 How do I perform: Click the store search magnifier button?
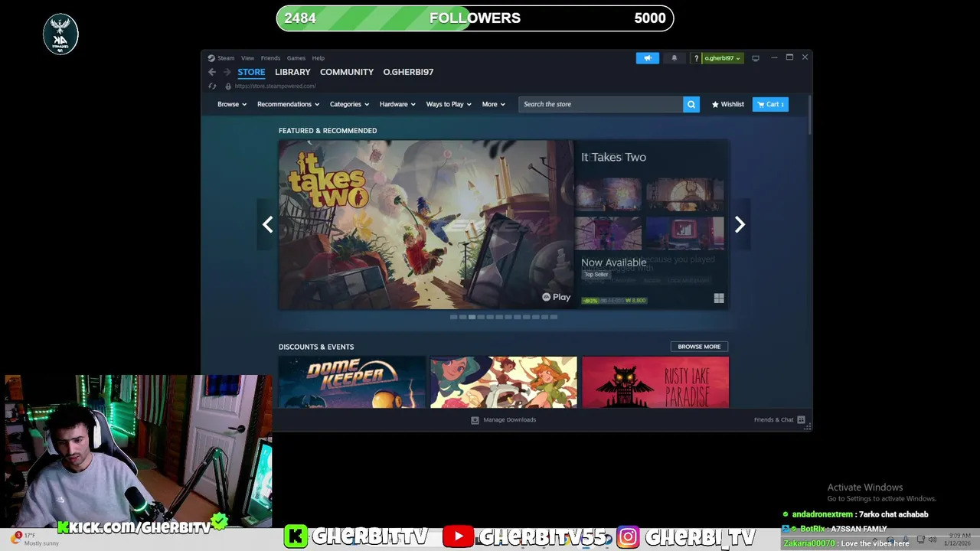(691, 104)
